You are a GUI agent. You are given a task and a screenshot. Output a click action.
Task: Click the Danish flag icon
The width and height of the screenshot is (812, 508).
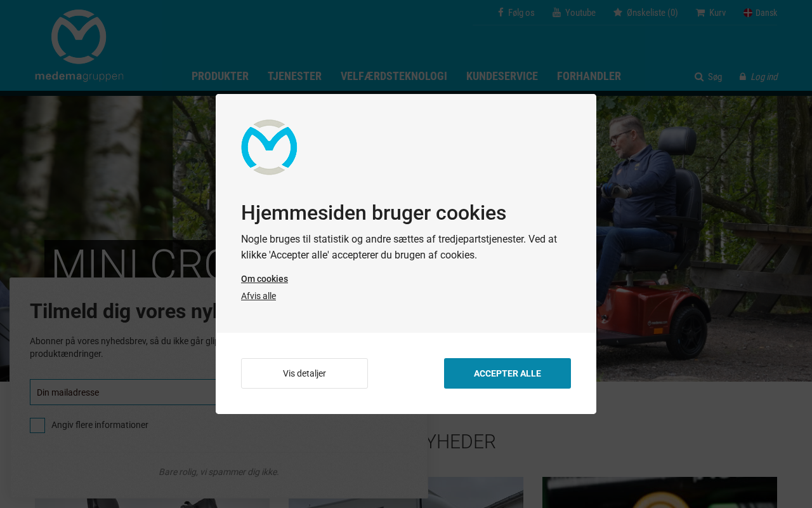tap(748, 13)
